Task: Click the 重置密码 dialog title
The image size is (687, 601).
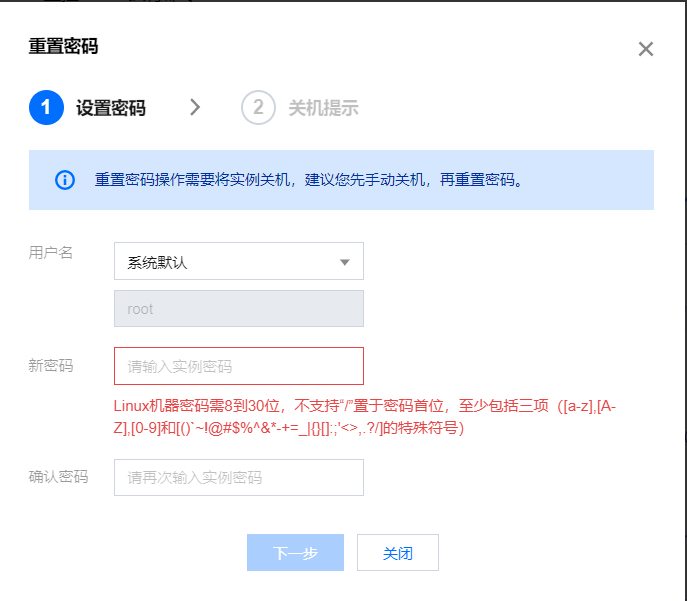Action: 64,46
